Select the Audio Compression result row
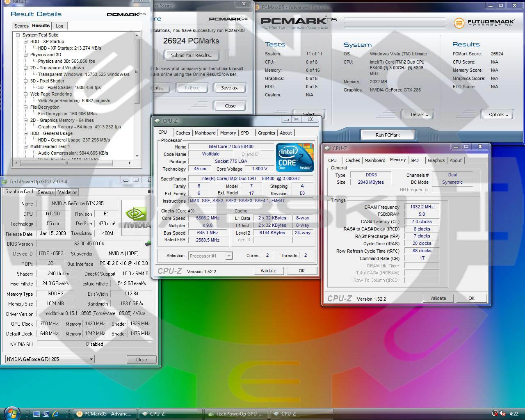Screen dimensions: 525x420 (x=73, y=153)
